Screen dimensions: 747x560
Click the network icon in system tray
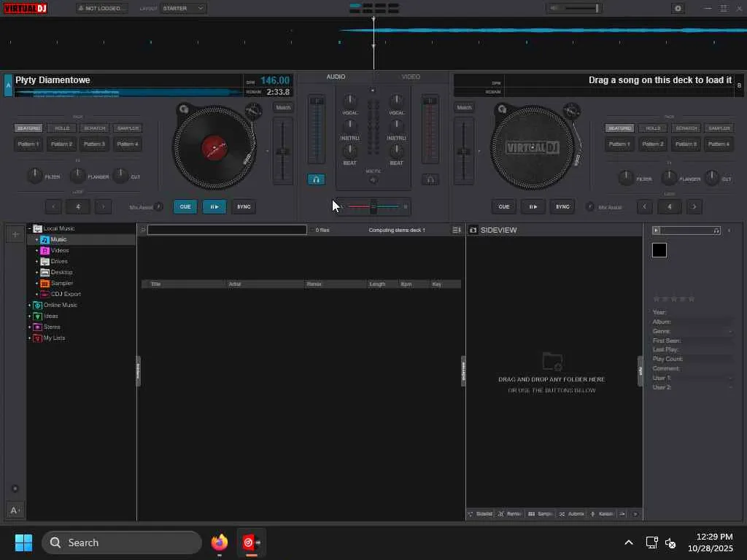click(651, 542)
